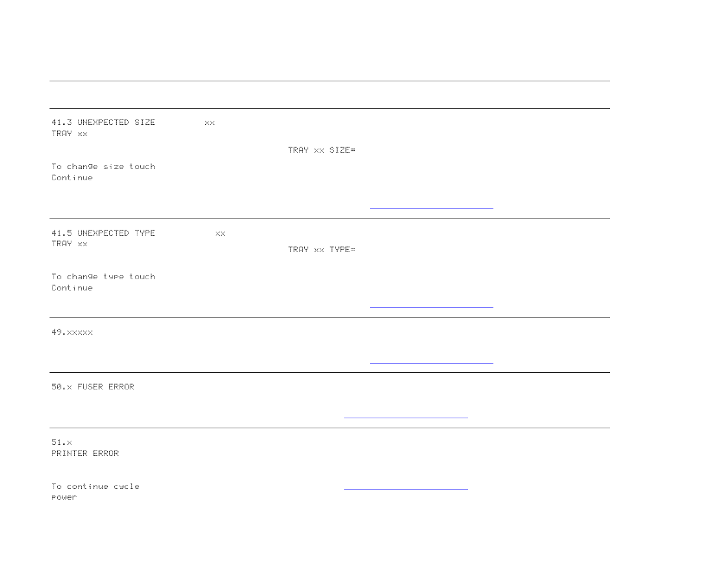The width and height of the screenshot is (728, 562).
Task: Follow the underlined link in the 51.x row
Action: (406, 489)
